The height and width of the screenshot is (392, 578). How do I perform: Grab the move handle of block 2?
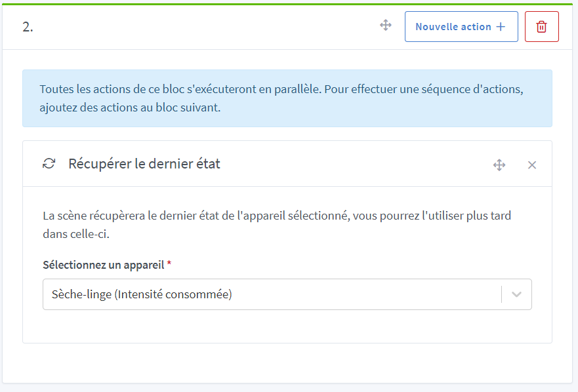(x=386, y=26)
